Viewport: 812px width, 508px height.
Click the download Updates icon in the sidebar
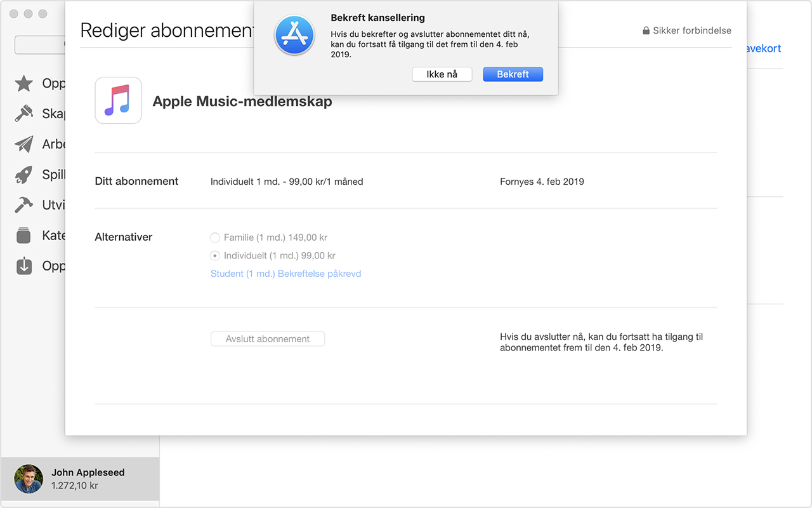click(24, 266)
